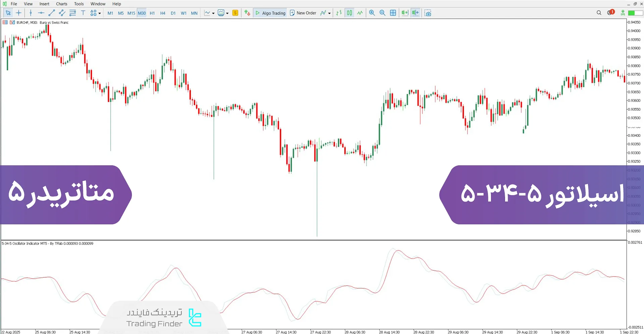Switch timeframe to H1

coord(152,13)
